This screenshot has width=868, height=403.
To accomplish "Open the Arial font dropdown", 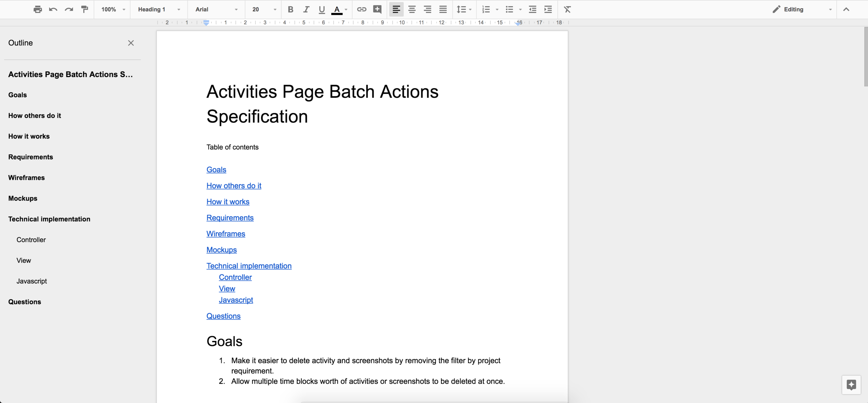I will 216,9.
